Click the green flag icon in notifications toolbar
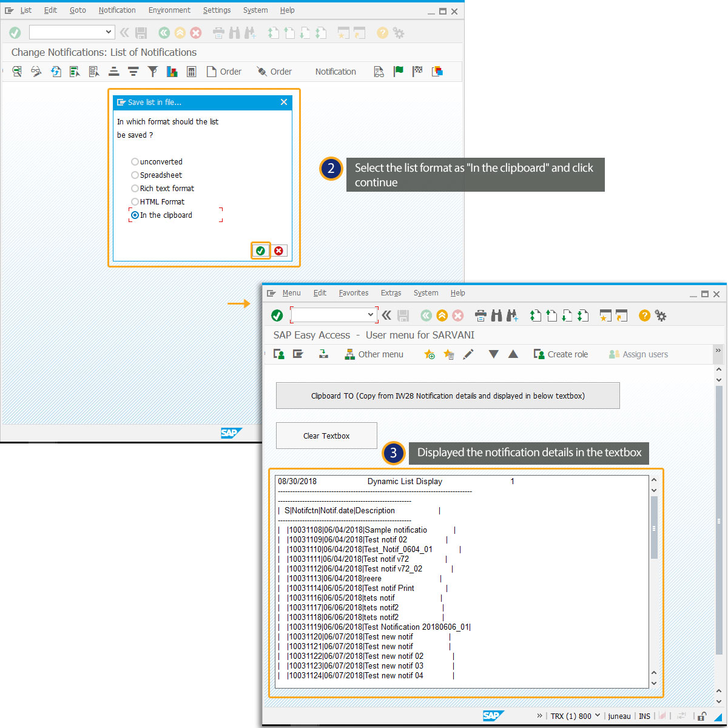The width and height of the screenshot is (728, 728). point(399,72)
